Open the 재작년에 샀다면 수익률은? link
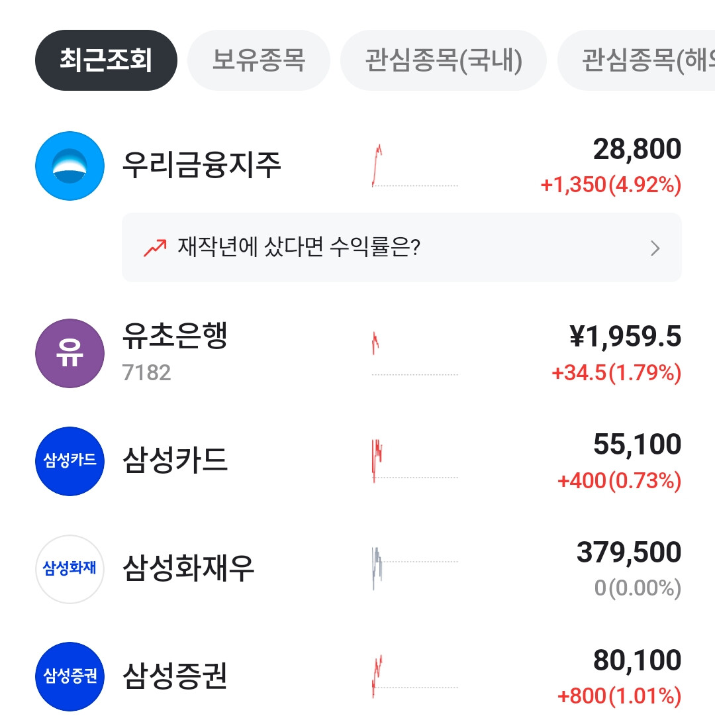This screenshot has height=728, width=715. (299, 248)
